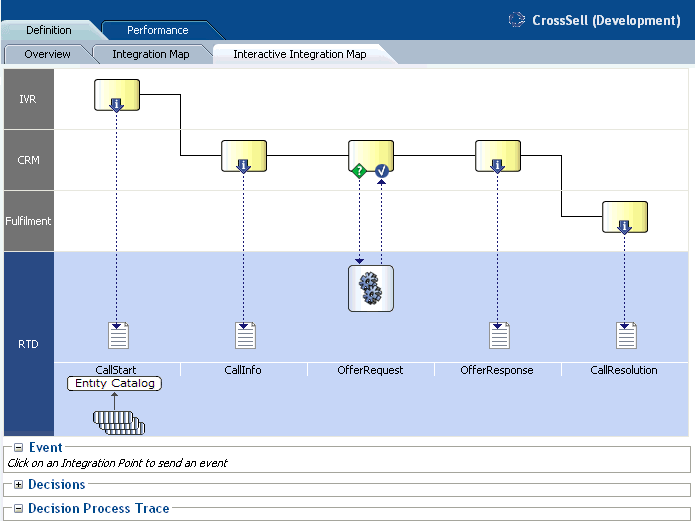
Task: Click the CallInfo label
Action: click(x=243, y=370)
